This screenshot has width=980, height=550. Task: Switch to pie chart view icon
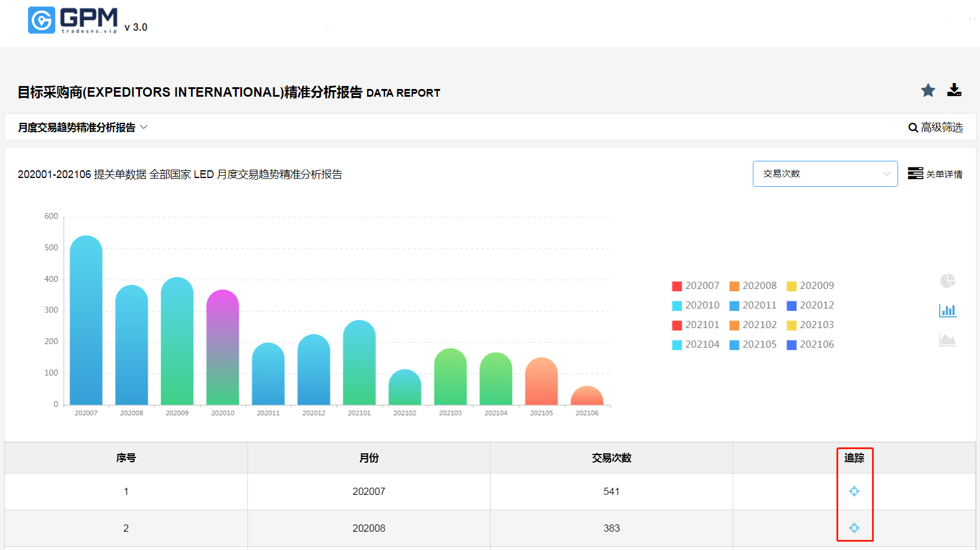tap(947, 281)
